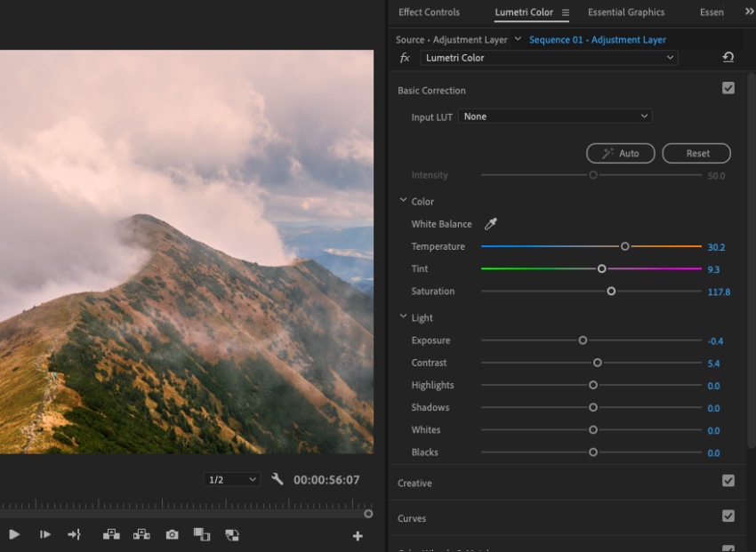Disable the Basic Correction checkbox

(728, 89)
